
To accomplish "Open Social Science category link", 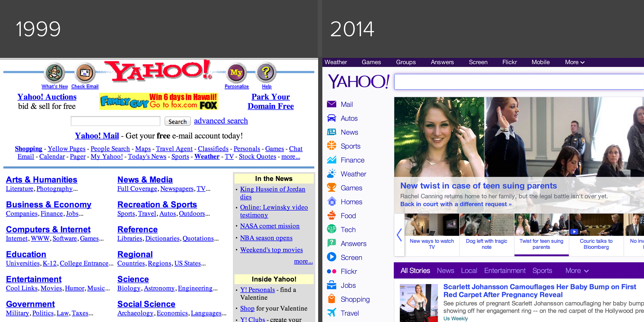I will click(146, 304).
